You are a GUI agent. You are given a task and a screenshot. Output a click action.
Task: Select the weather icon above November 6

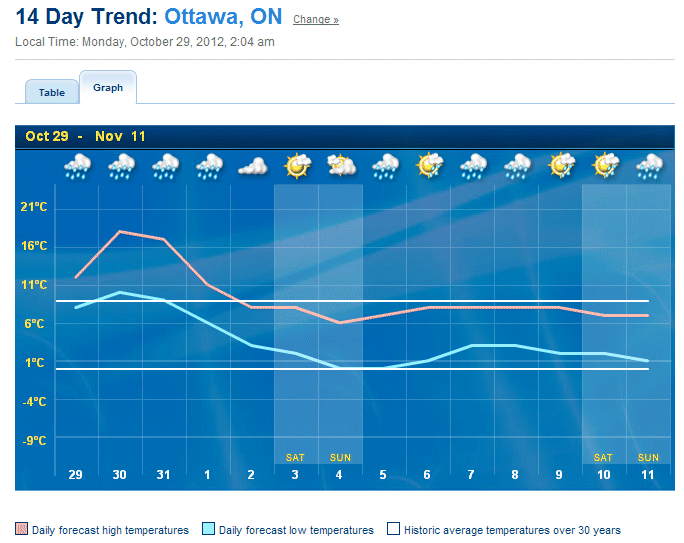(429, 165)
